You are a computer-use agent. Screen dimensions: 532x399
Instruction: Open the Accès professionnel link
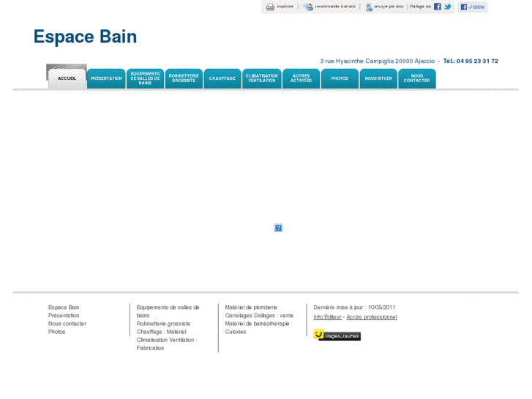tap(372, 317)
